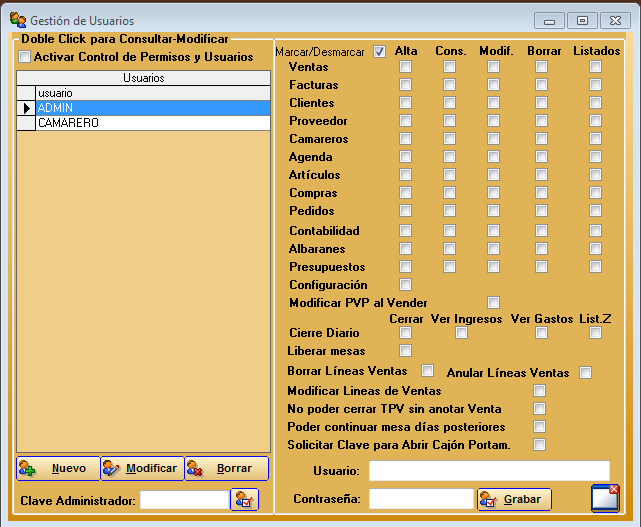Check Facturas Alta permission

(x=406, y=85)
